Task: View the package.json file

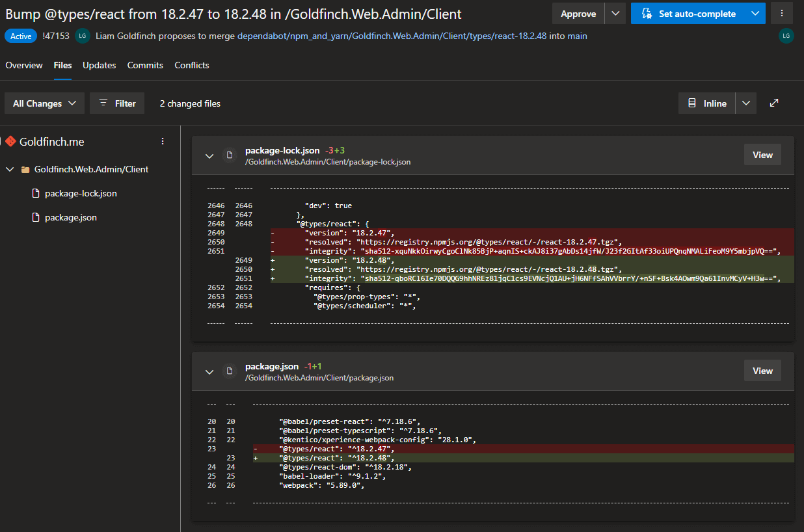Action: tap(762, 371)
